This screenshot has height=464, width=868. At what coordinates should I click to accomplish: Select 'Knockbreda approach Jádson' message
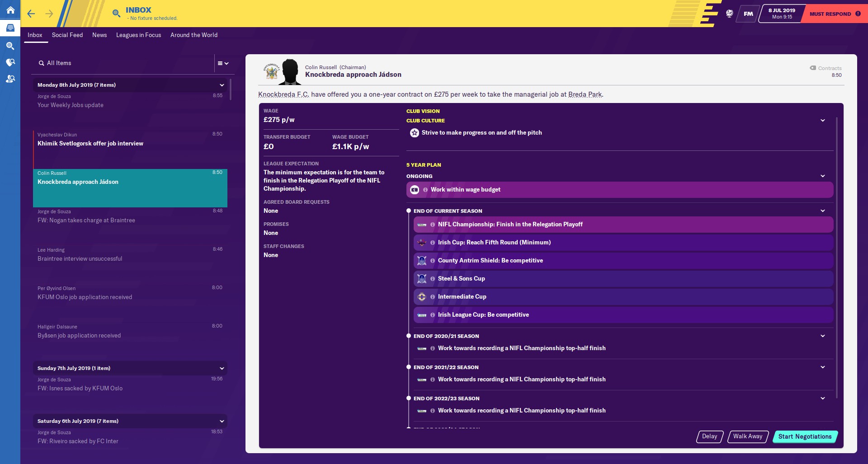130,188
